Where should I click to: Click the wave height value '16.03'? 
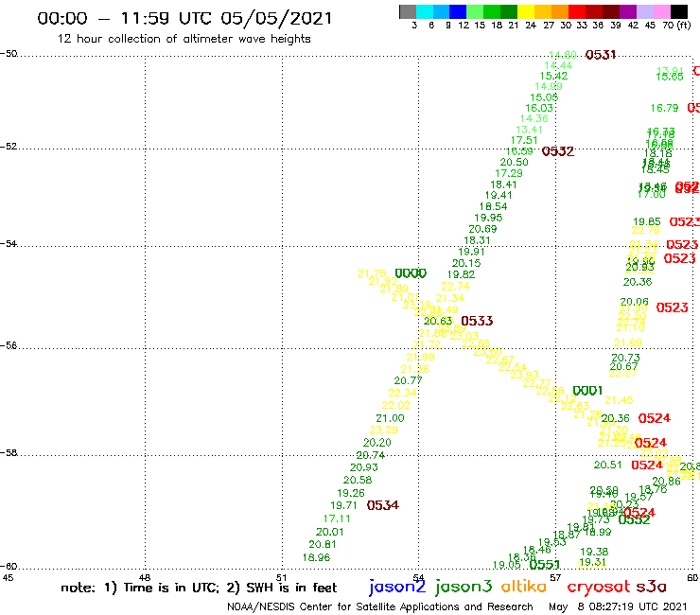pyautogui.click(x=539, y=108)
